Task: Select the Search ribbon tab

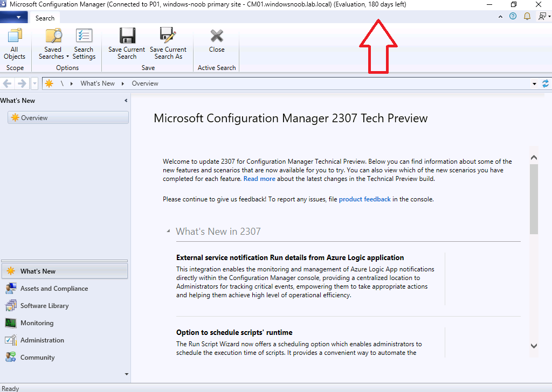Action: (x=45, y=18)
